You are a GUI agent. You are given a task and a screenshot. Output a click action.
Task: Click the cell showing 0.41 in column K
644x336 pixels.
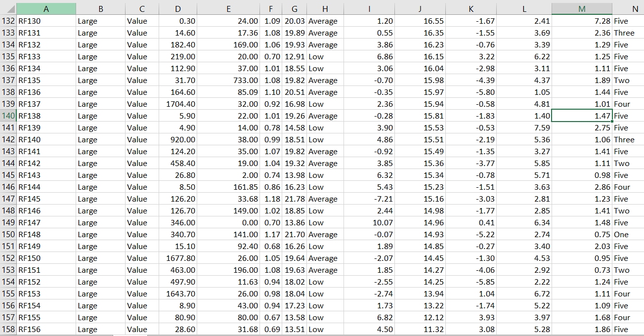point(471,222)
